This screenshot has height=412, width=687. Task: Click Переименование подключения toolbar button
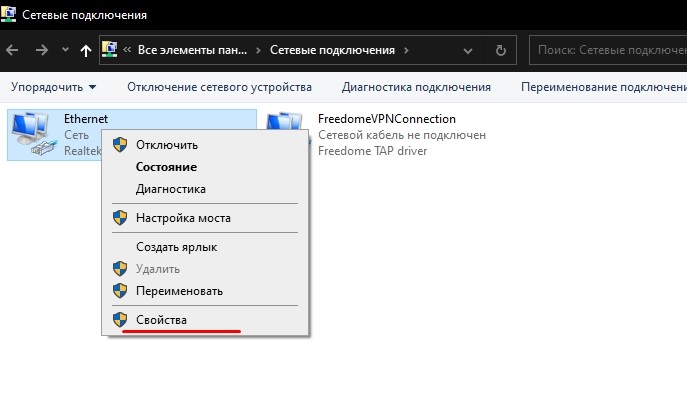pyautogui.click(x=604, y=87)
